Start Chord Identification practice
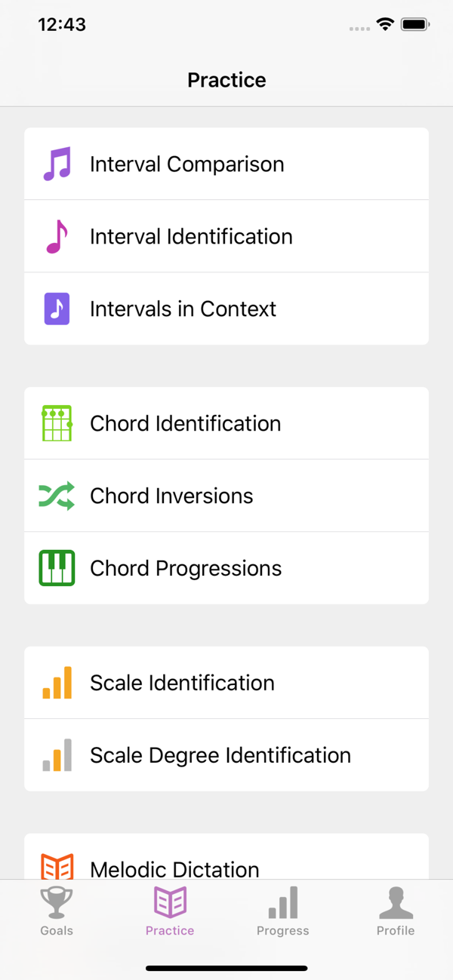The width and height of the screenshot is (453, 980). [x=226, y=423]
